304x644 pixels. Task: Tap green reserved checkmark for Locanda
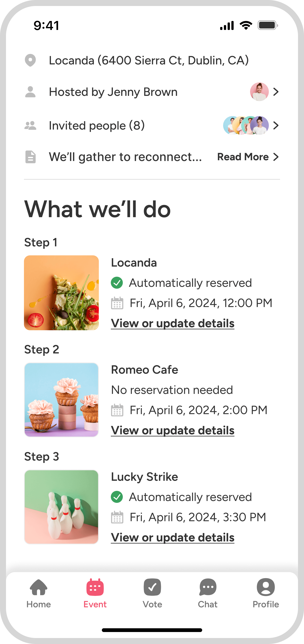tap(117, 283)
